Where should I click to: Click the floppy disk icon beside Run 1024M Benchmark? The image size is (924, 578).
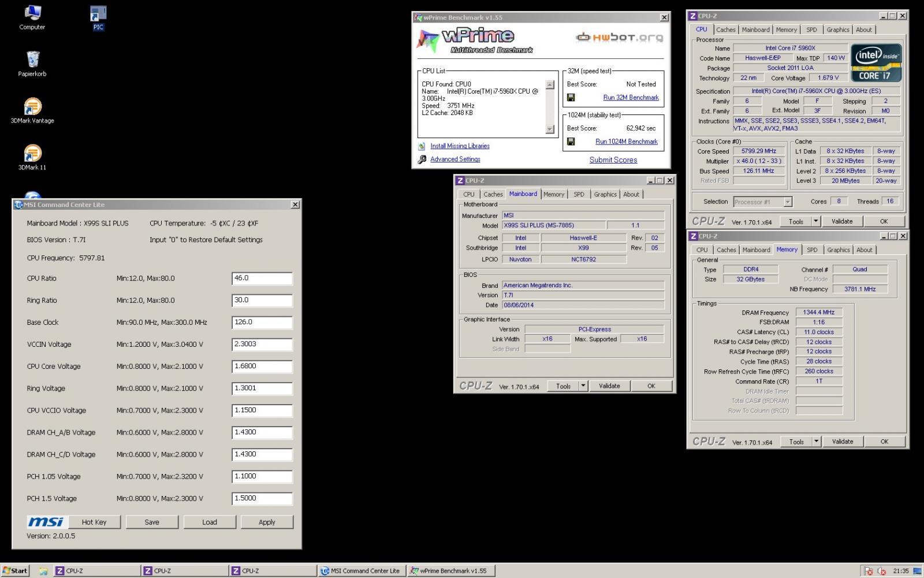tap(571, 142)
